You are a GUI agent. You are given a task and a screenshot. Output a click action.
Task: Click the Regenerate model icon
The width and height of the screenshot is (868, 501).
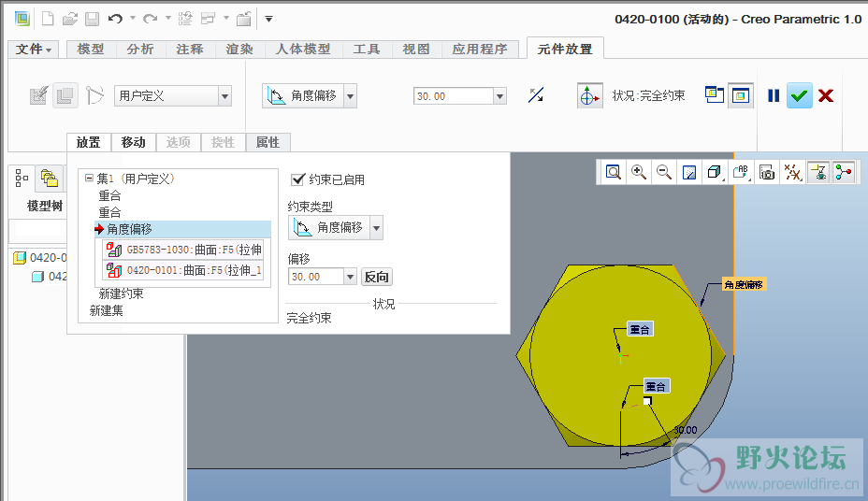tap(185, 19)
